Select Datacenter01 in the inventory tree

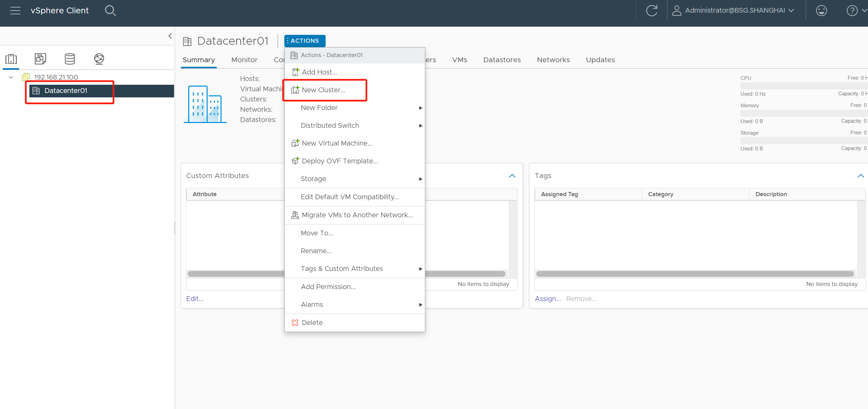click(66, 91)
